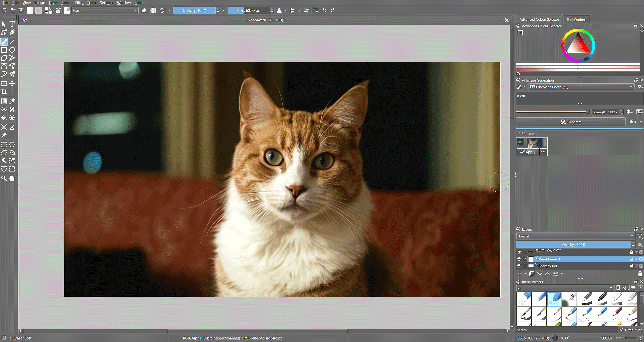644x342 pixels.
Task: Open the Filter menu
Action: coord(79,3)
